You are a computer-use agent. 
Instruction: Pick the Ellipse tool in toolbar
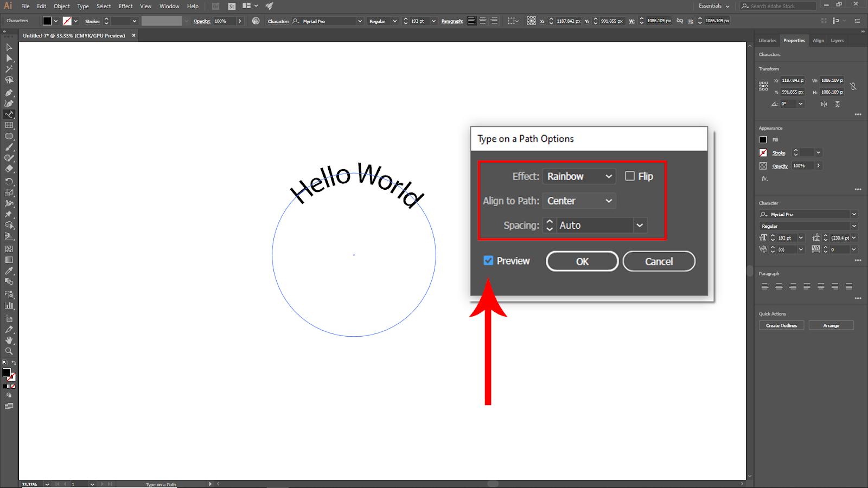click(x=9, y=136)
